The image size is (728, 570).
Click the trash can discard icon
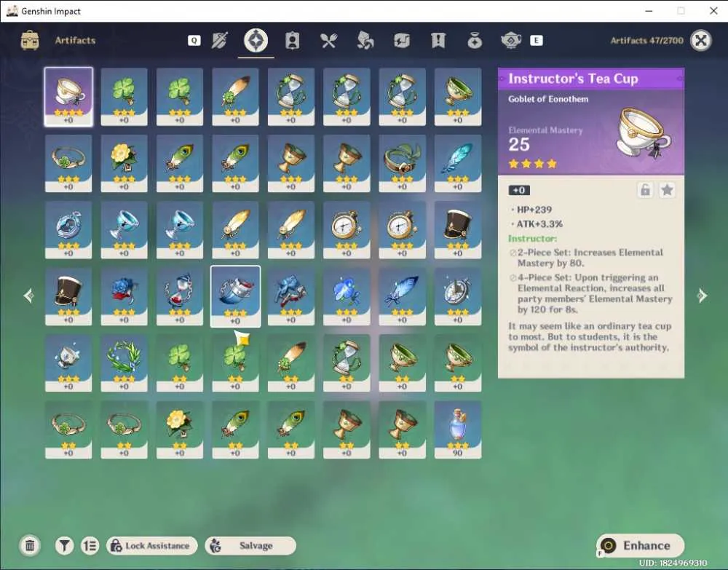(x=30, y=545)
